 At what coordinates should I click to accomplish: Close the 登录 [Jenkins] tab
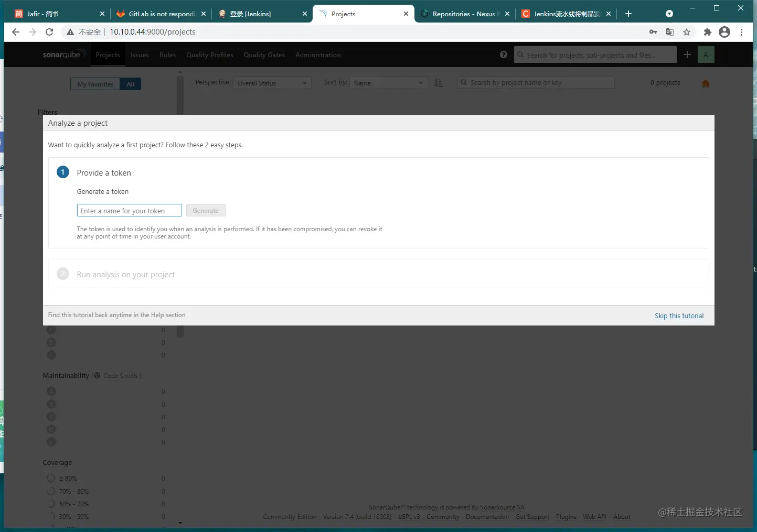point(305,14)
